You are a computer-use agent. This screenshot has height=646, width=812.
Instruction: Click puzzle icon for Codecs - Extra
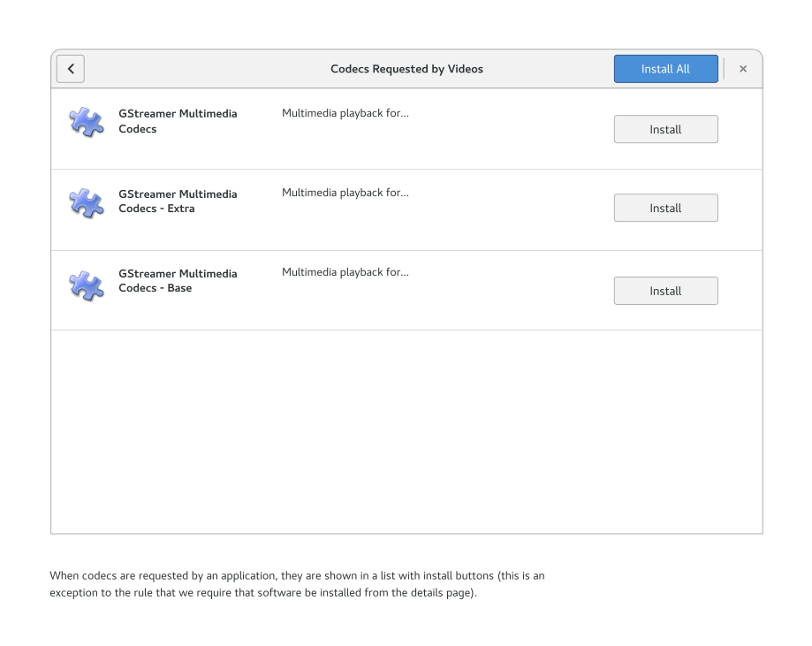(87, 202)
